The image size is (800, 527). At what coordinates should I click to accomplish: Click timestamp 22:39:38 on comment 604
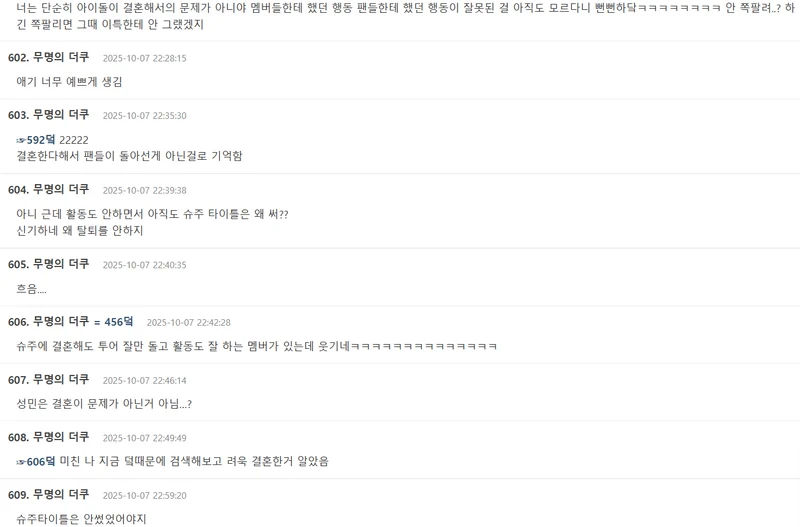click(144, 190)
